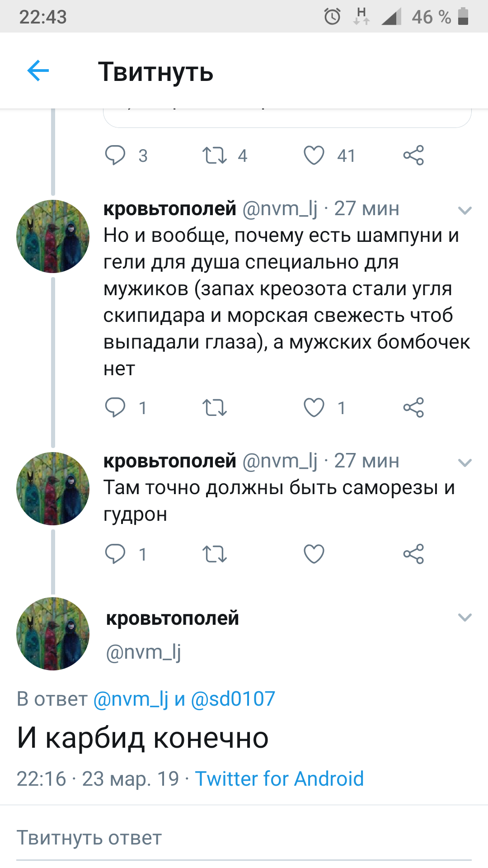The image size is (488, 868).
Task: Open the Twitter for Android link
Action: 279,779
